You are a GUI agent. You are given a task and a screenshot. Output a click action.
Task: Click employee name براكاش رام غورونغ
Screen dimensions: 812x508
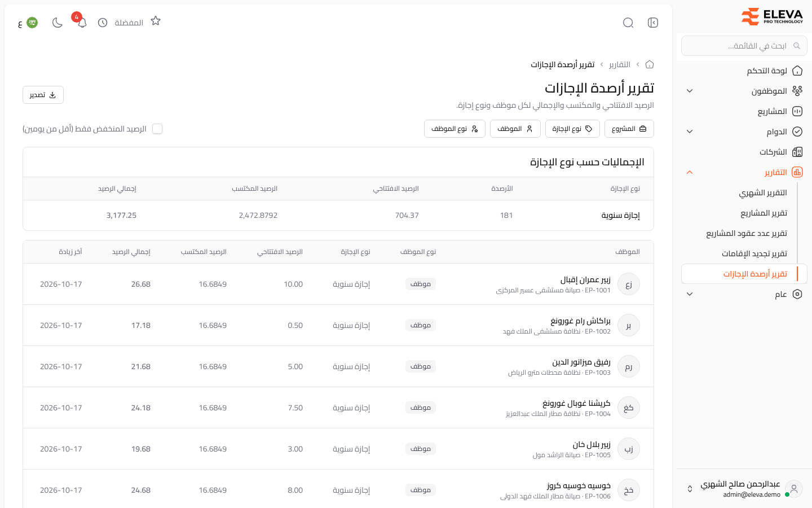[x=580, y=321]
